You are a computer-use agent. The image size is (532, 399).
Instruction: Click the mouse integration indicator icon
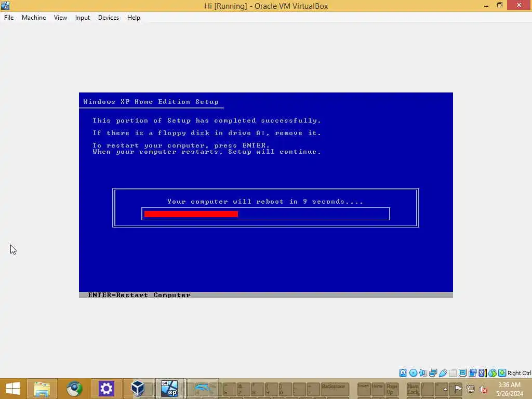[x=493, y=373]
